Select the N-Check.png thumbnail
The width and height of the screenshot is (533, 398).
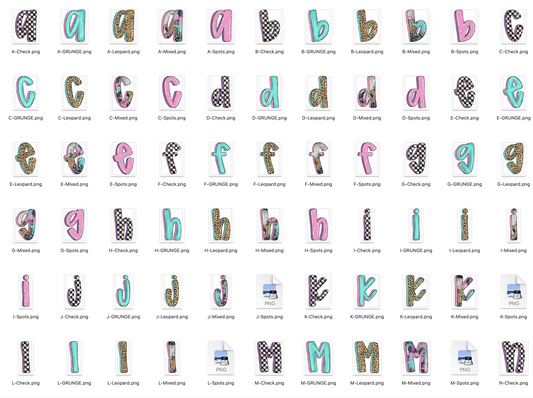pyautogui.click(x=514, y=358)
